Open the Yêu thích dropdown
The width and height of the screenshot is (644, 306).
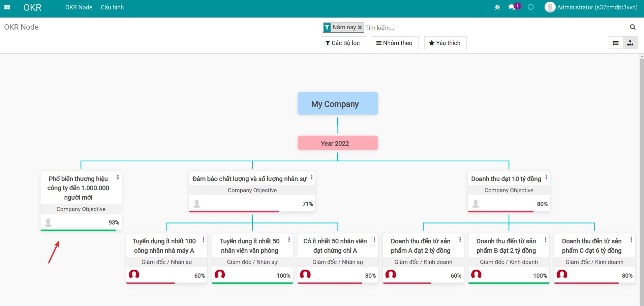(445, 43)
